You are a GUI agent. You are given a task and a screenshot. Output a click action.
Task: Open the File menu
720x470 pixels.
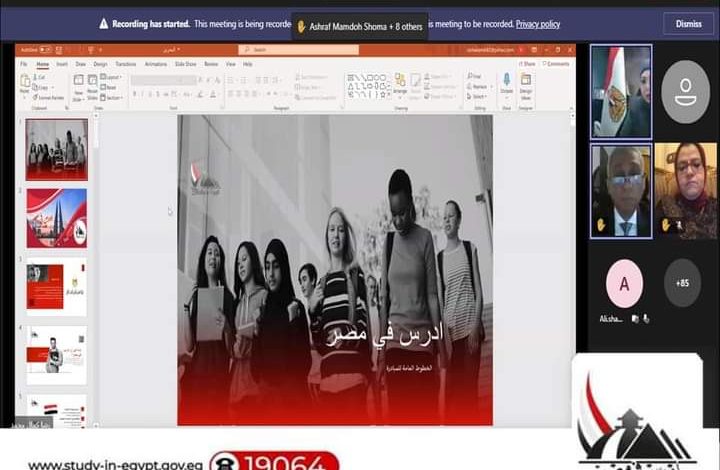click(x=24, y=64)
